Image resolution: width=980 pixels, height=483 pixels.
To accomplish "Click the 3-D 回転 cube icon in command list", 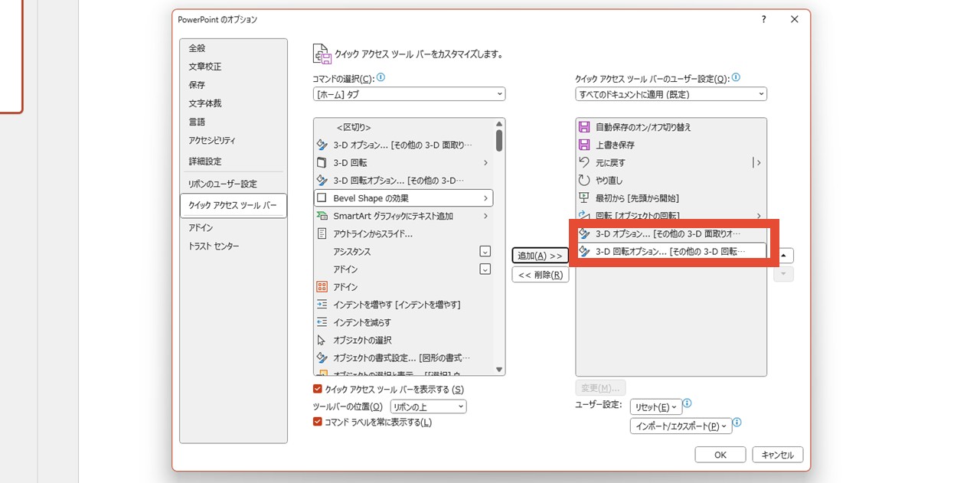I will [x=322, y=162].
